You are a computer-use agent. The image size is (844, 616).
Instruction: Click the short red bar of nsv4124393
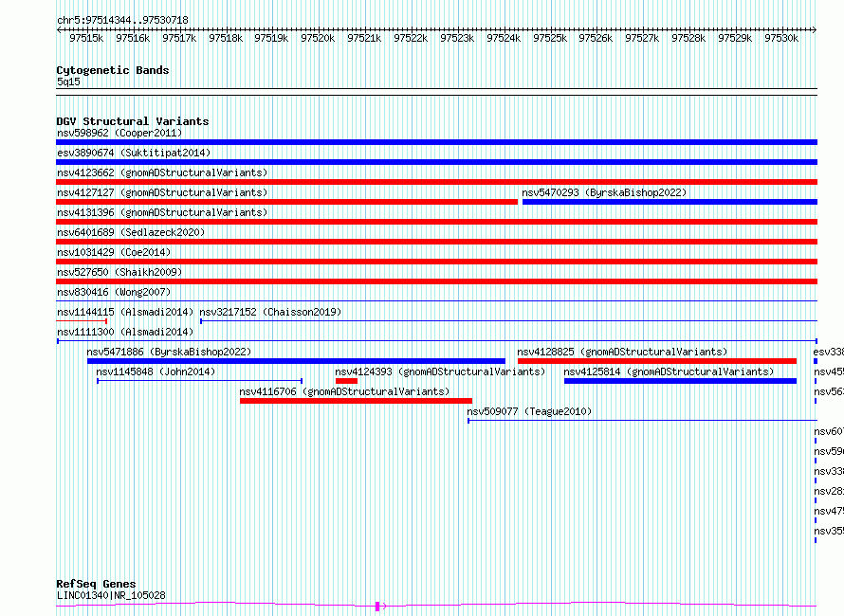click(x=347, y=381)
